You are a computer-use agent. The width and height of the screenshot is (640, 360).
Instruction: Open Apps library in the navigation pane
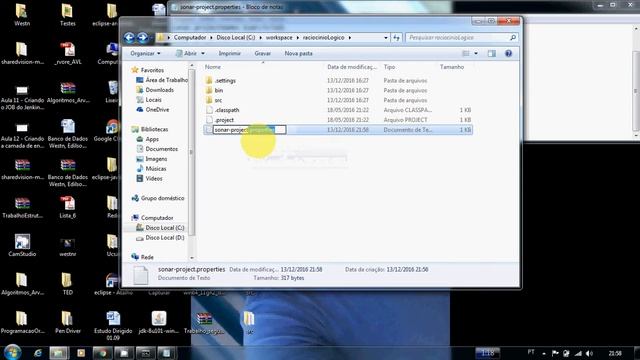tap(152, 139)
